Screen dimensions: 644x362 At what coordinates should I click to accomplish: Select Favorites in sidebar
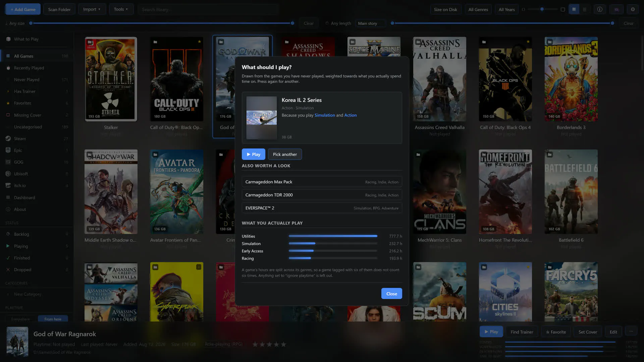pos(37,103)
